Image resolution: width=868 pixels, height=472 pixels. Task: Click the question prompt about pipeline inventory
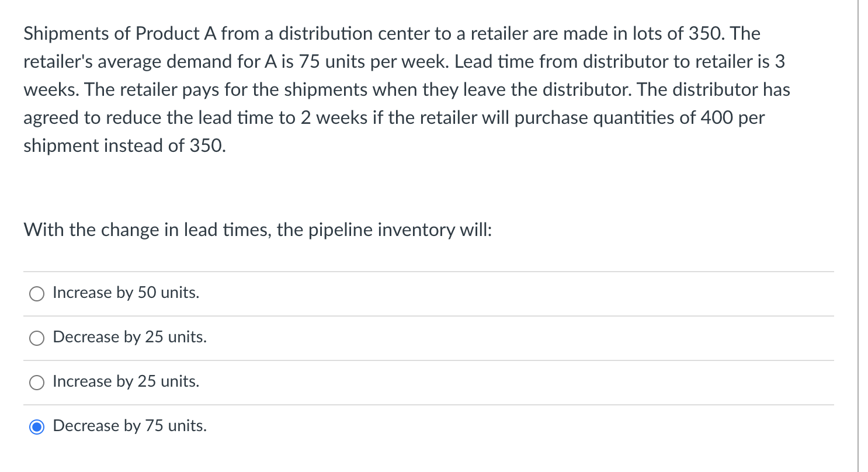(257, 230)
